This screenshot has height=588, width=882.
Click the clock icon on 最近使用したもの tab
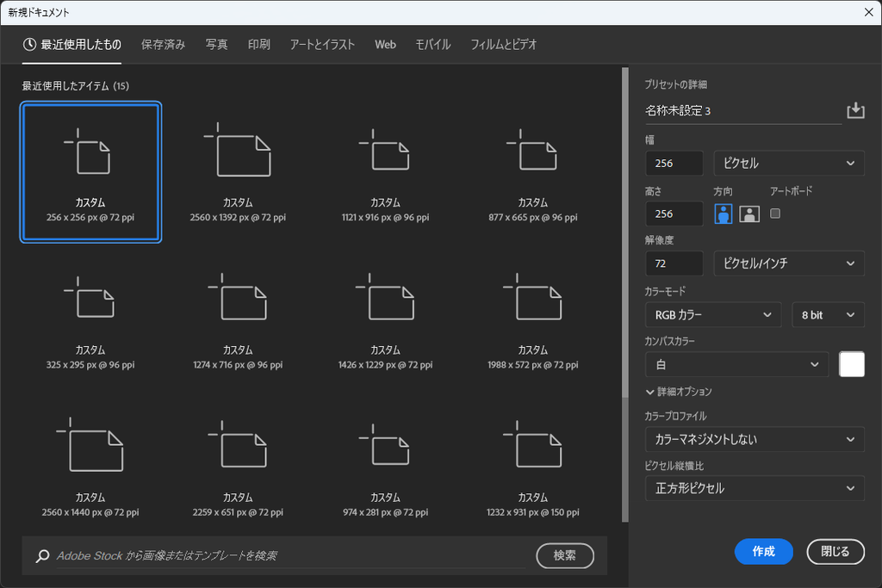[x=29, y=45]
